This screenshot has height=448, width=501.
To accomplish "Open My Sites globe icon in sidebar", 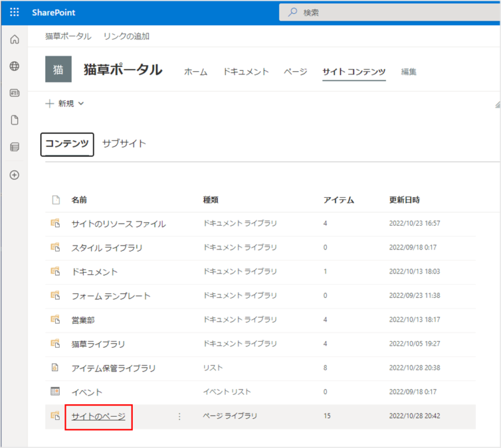I will point(14,66).
